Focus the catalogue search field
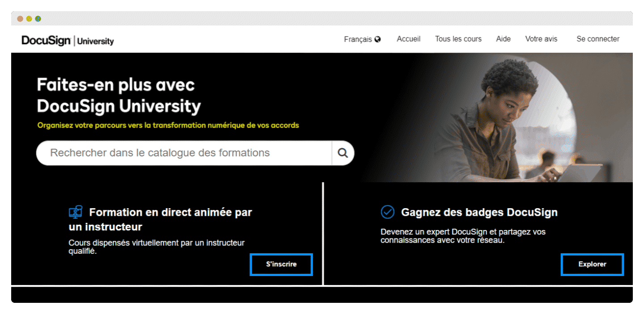This screenshot has height=314, width=644. 184,153
